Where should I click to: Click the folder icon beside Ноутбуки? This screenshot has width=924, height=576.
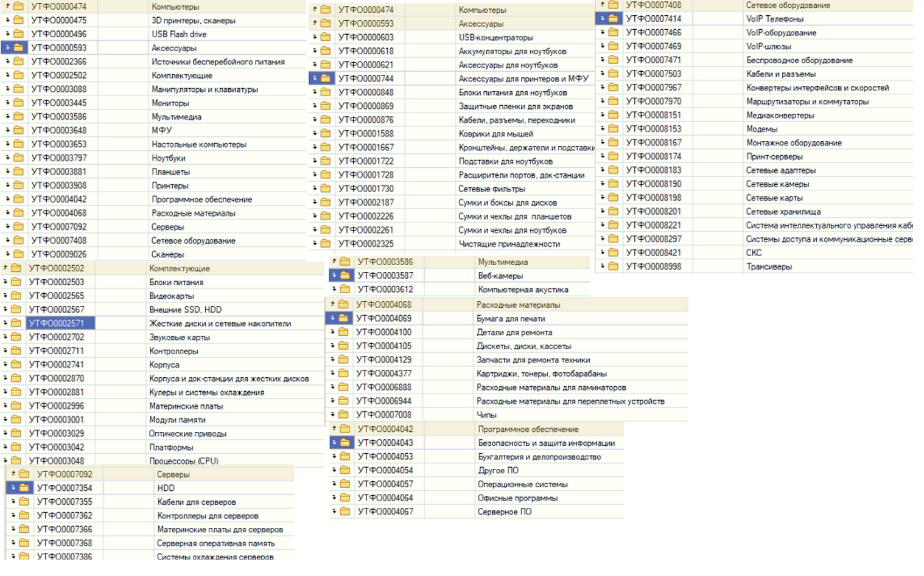18,158
